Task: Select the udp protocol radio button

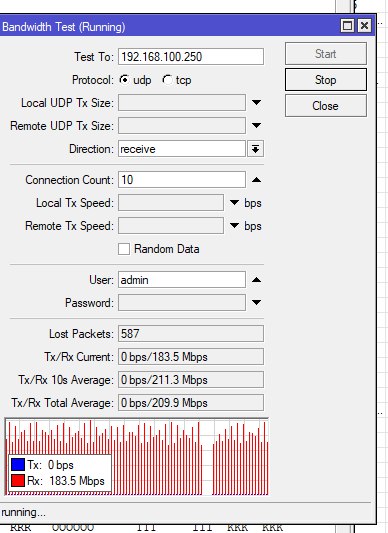Action: coord(124,80)
